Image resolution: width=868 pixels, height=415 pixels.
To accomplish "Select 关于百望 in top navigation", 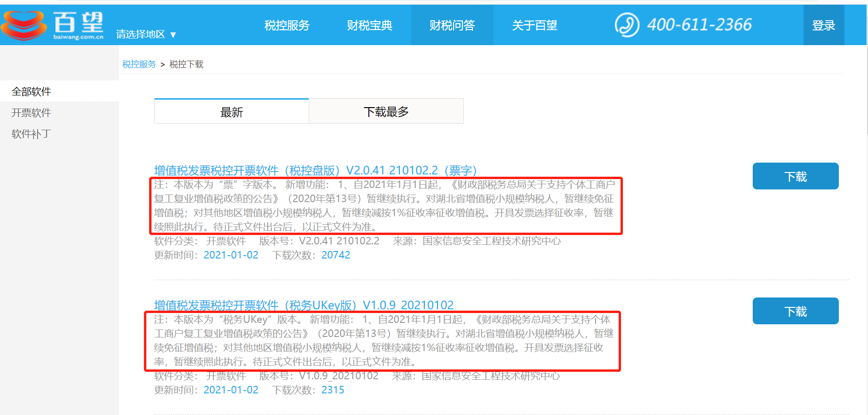I will 534,25.
